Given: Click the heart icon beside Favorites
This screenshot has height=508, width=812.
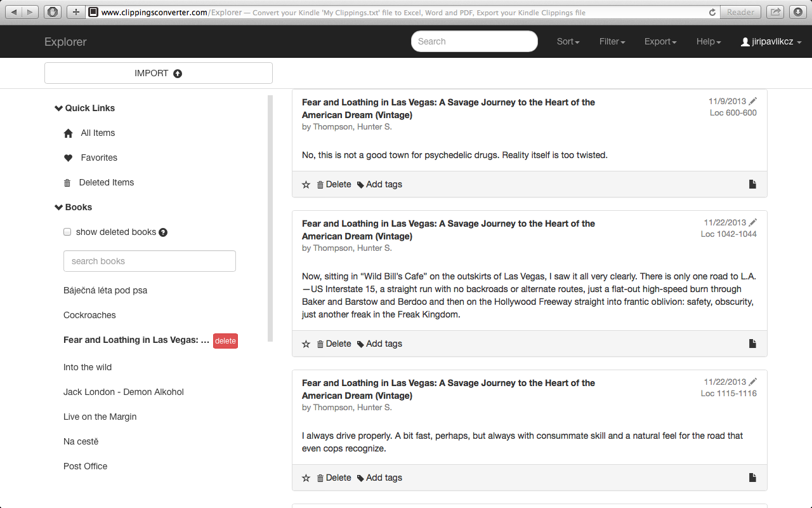Looking at the screenshot, I should coord(69,158).
